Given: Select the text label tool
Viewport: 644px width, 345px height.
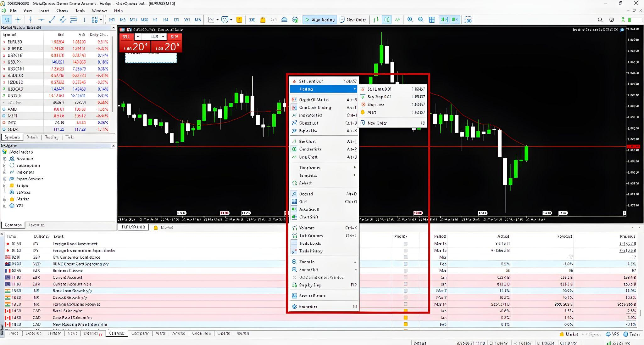Looking at the screenshot, I should tap(84, 20).
